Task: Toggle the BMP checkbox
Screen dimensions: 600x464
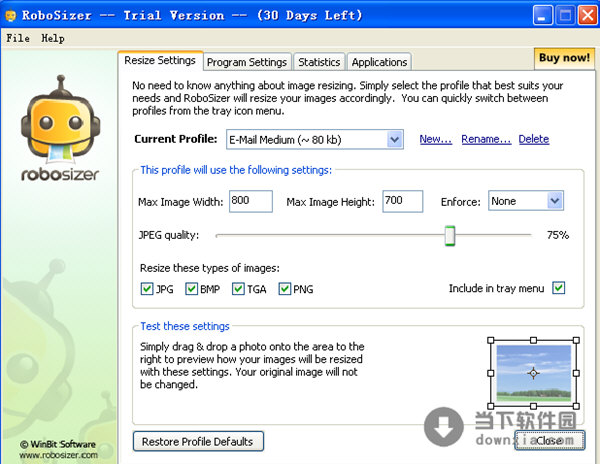Action: [x=192, y=289]
